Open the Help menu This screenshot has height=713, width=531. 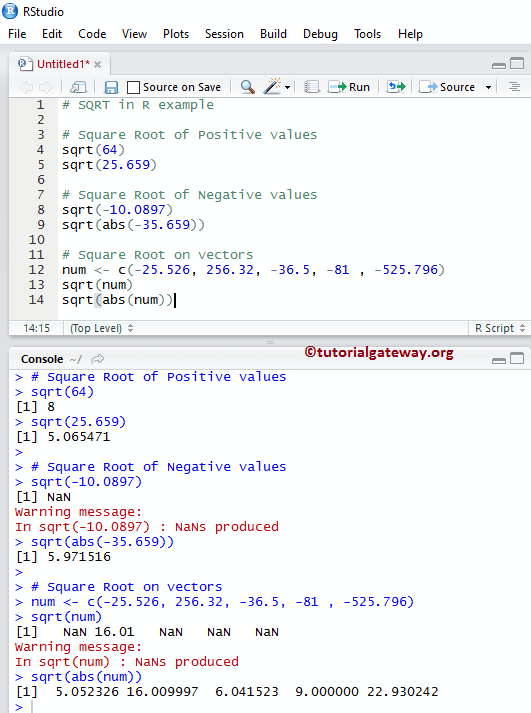pyautogui.click(x=410, y=34)
